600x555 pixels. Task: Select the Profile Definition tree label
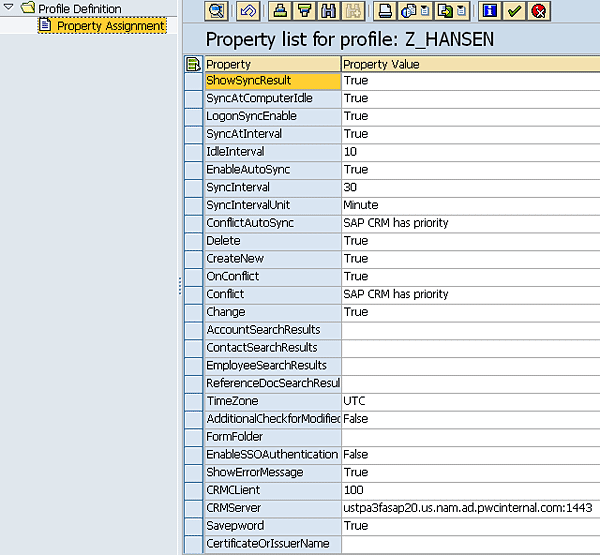click(x=80, y=8)
